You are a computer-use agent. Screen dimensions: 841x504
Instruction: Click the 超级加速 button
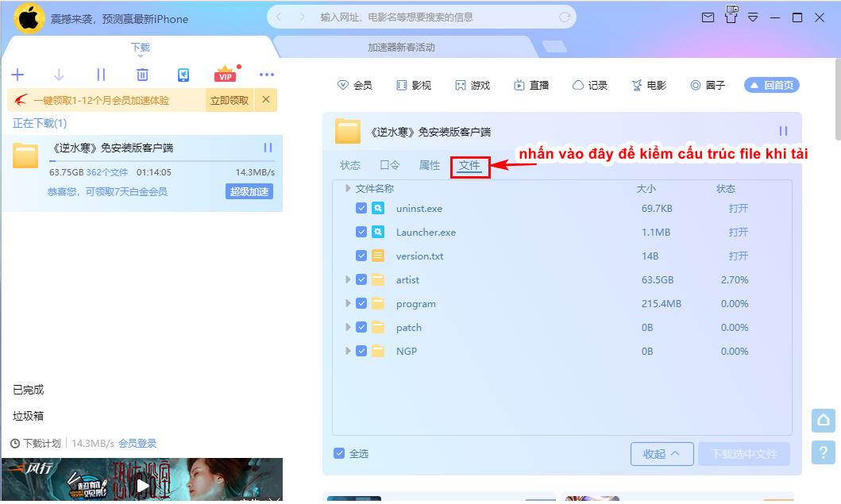[x=249, y=191]
